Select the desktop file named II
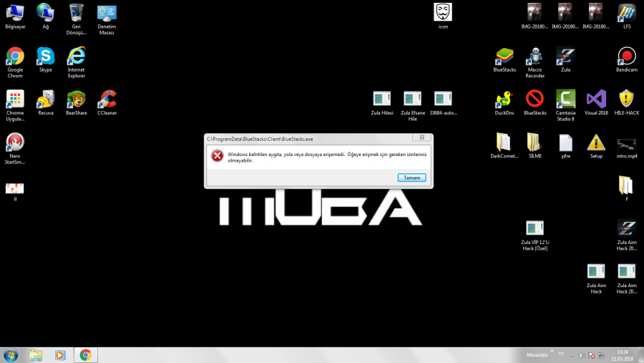644x363 pixels. coord(15,192)
